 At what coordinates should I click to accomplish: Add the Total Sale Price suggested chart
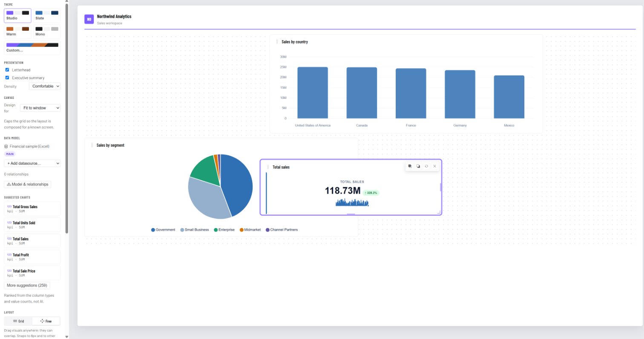[x=32, y=273]
